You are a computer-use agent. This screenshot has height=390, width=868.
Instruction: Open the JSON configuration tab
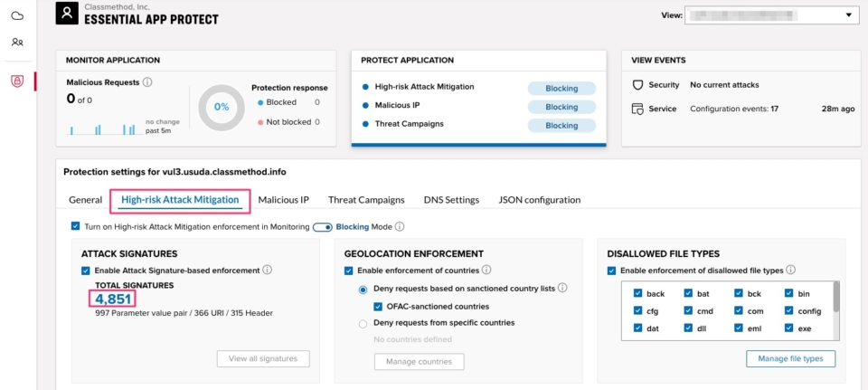click(539, 200)
